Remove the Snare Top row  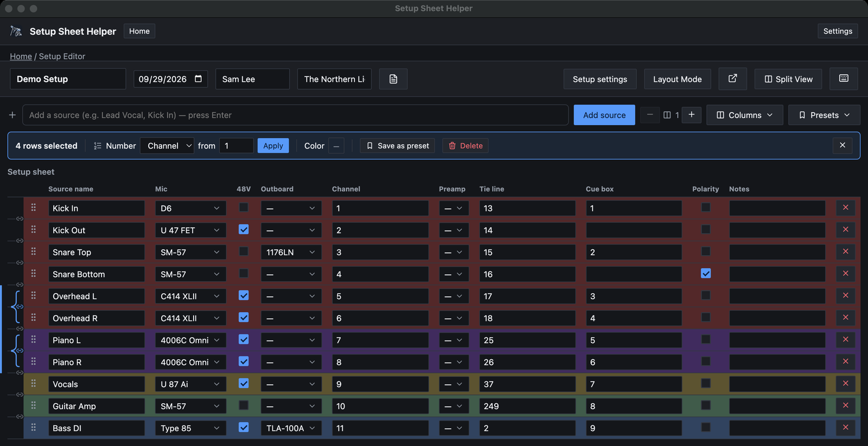point(845,251)
